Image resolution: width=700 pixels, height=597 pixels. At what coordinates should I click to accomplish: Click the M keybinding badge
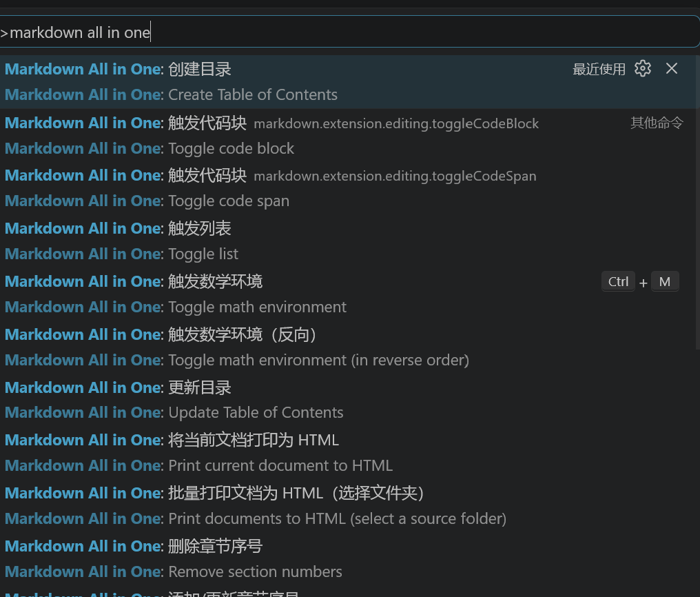[665, 282]
